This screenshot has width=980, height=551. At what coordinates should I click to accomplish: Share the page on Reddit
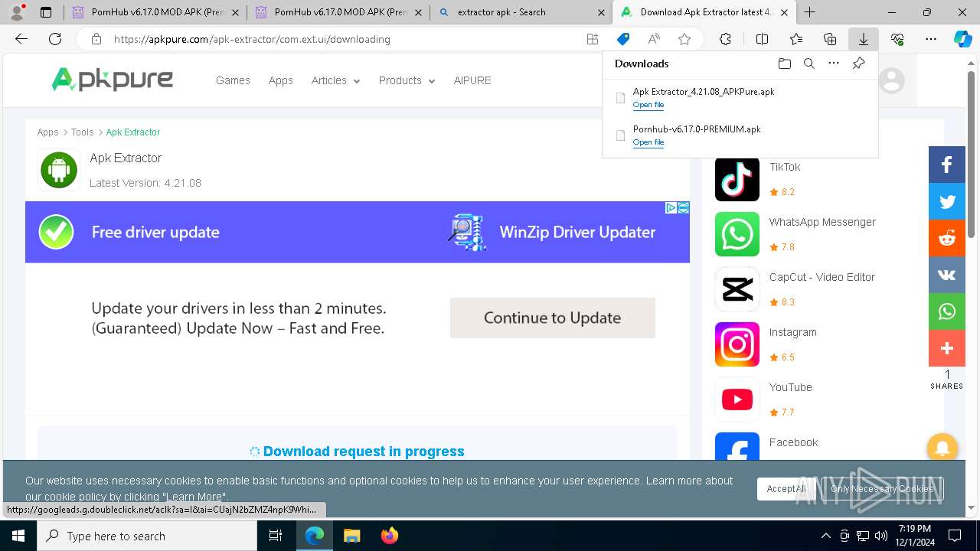[947, 238]
